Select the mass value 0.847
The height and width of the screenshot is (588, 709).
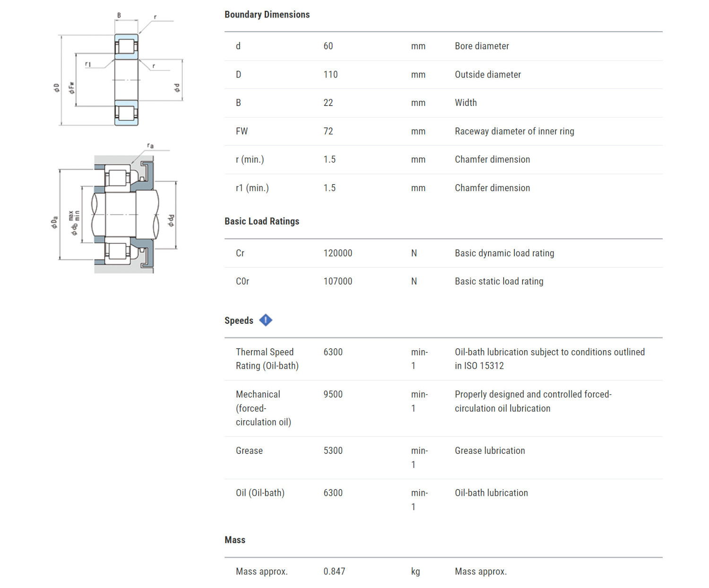334,571
